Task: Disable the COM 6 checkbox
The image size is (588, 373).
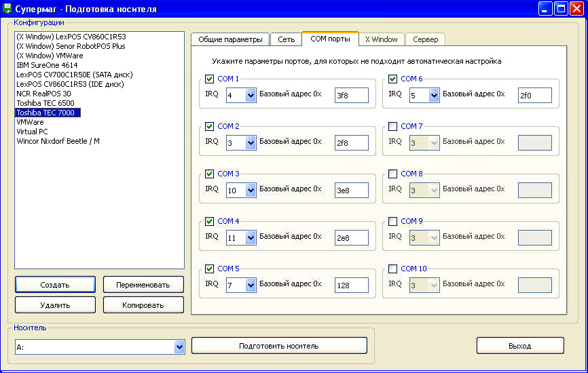Action: (x=393, y=79)
